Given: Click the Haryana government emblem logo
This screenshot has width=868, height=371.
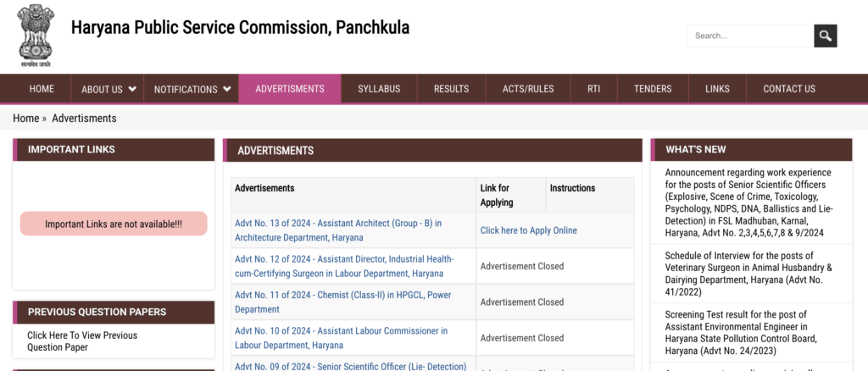Looking at the screenshot, I should point(35,35).
